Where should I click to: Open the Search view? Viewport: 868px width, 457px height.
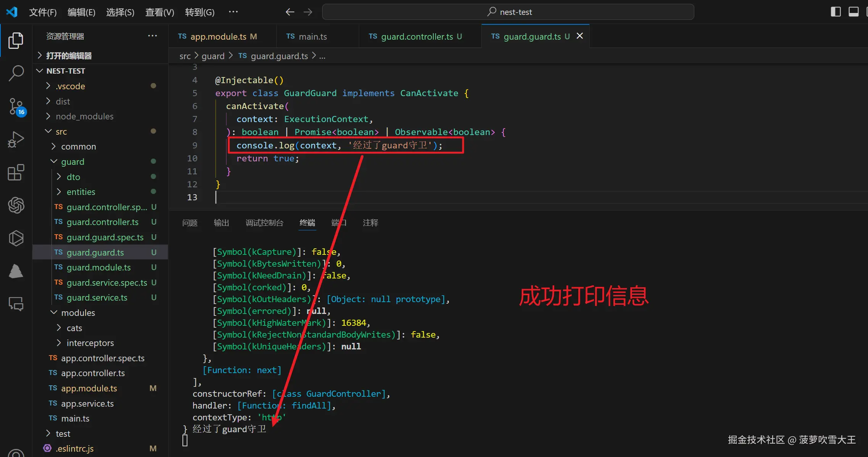tap(16, 73)
